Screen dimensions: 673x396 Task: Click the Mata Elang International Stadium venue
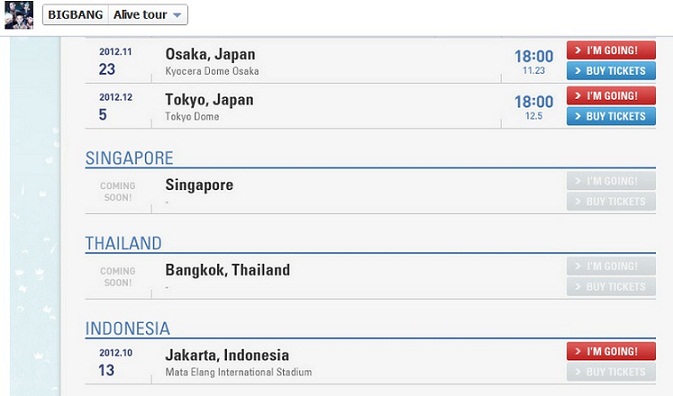click(239, 372)
